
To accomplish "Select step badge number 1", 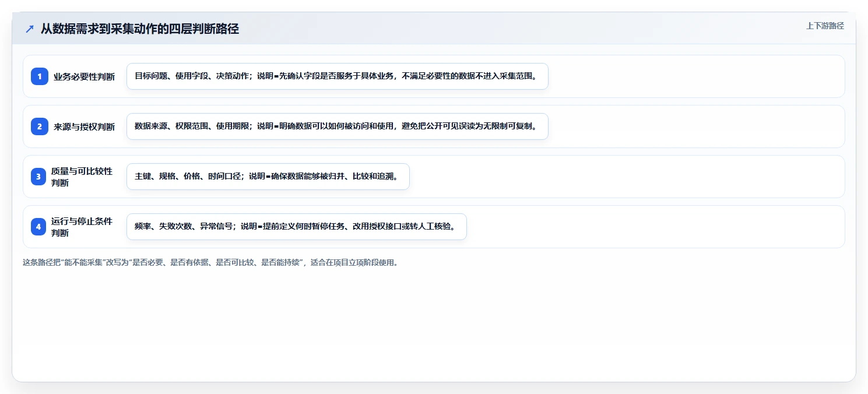I will [40, 76].
